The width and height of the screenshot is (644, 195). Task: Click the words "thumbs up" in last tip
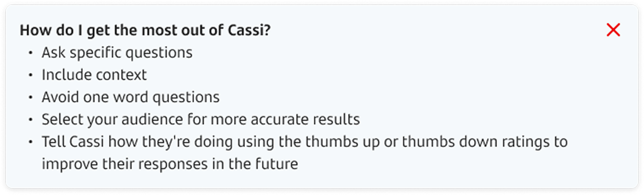(342, 142)
